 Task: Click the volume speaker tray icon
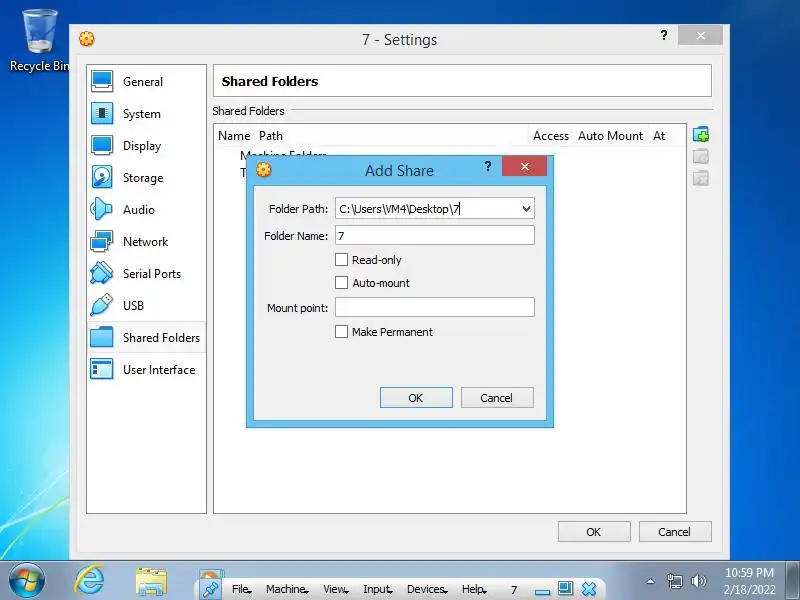pyautogui.click(x=698, y=581)
